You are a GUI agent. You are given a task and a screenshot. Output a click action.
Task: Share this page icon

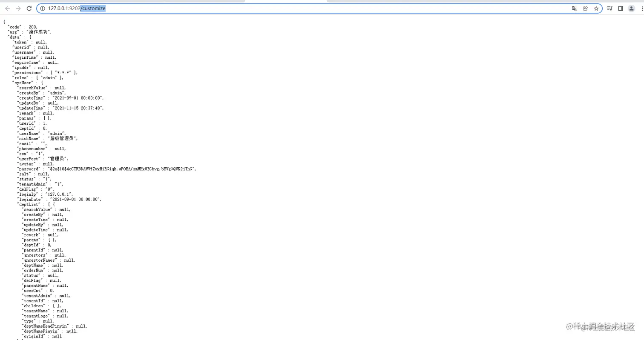(585, 9)
